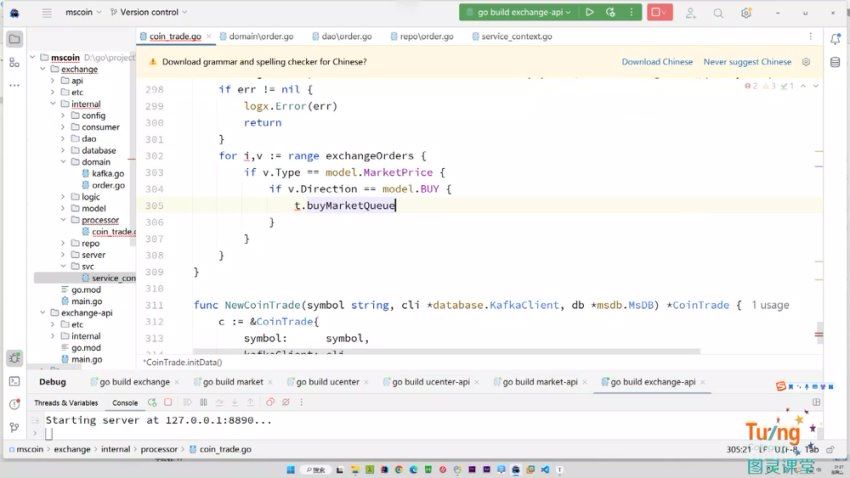Collapse the domain folder in project tree
850x478 pixels.
[63, 162]
